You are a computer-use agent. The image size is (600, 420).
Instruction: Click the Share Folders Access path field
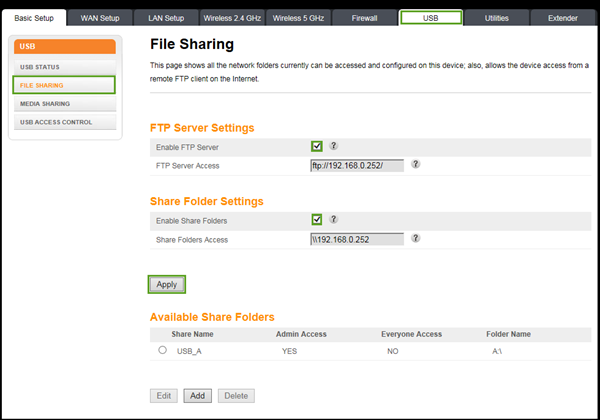tap(357, 238)
